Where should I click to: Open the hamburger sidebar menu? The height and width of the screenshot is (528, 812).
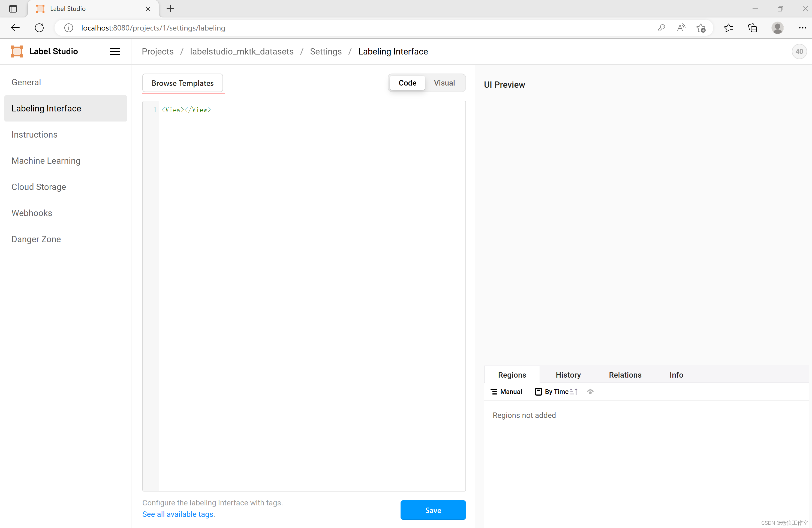pyautogui.click(x=115, y=51)
